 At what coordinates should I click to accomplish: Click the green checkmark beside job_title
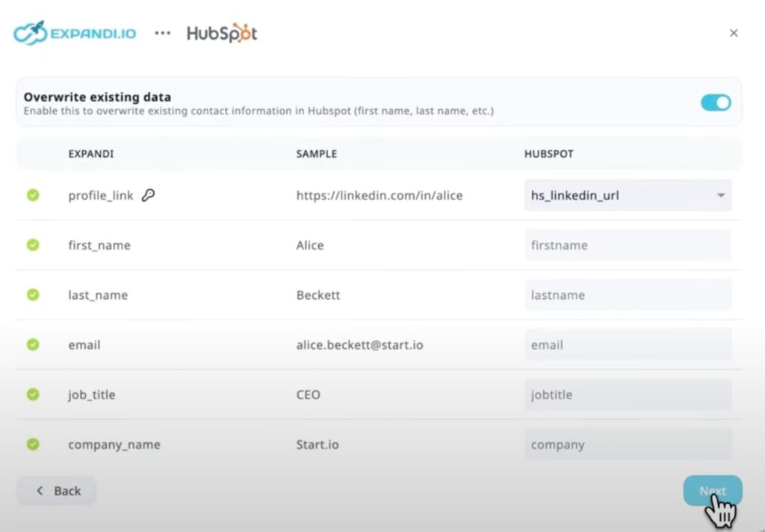click(x=33, y=395)
